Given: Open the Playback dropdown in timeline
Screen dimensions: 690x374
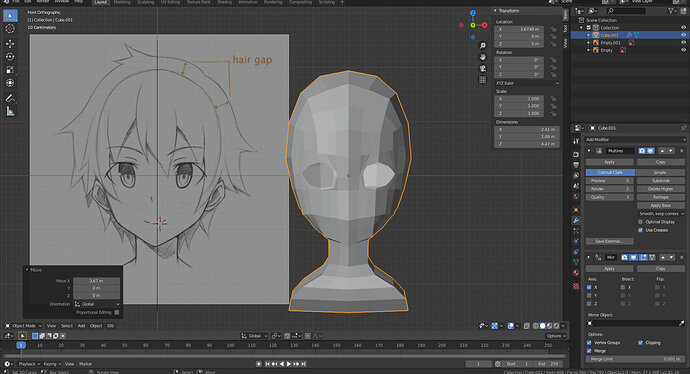Looking at the screenshot, I should 29,364.
